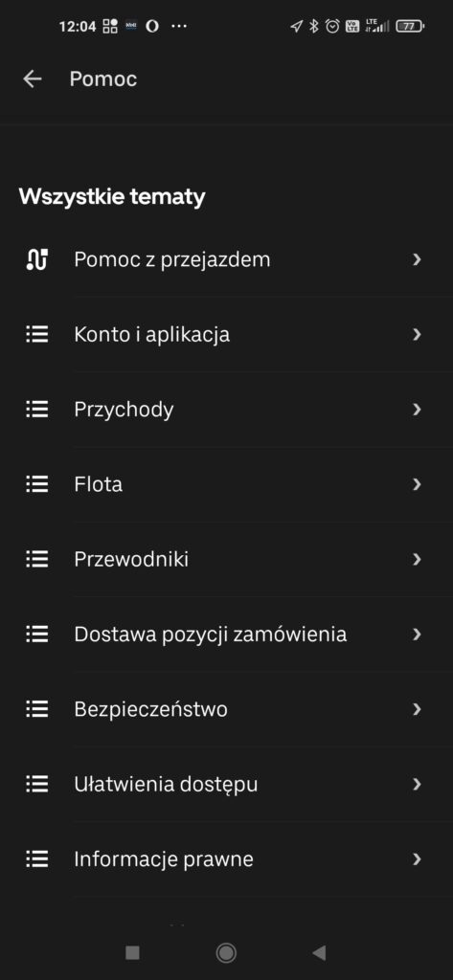The height and width of the screenshot is (980, 453).
Task: Tap the list icon beside Bezpieczeństwo
Action: click(x=37, y=709)
